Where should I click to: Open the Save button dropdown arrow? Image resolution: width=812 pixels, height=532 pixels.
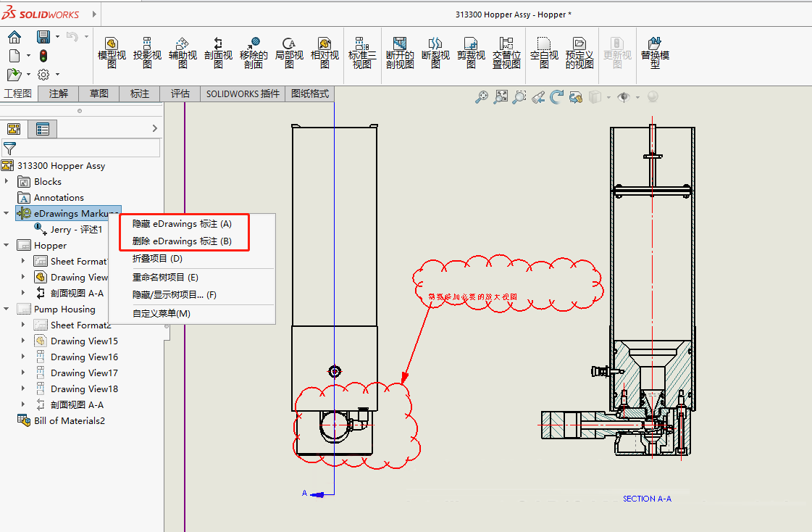coord(57,37)
